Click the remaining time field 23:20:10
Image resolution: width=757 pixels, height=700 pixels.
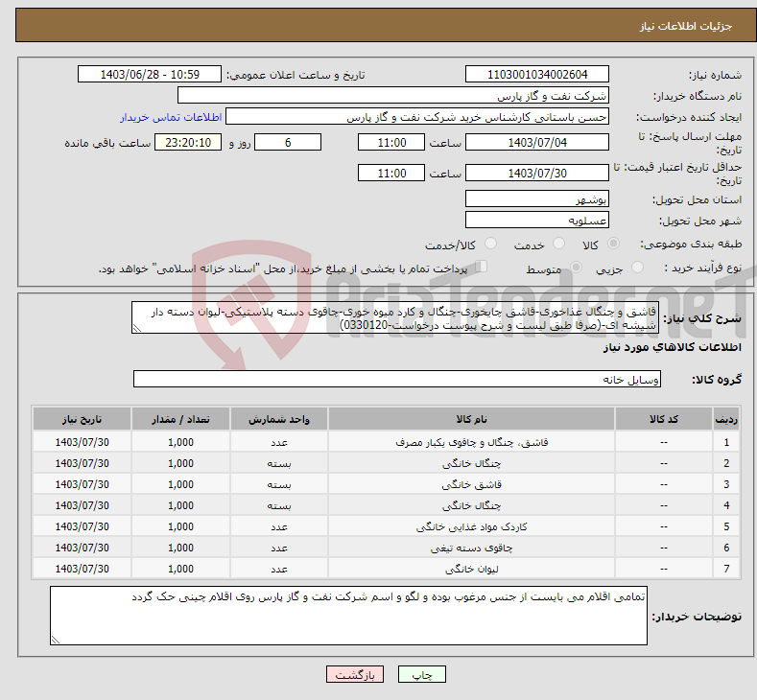[x=188, y=142]
